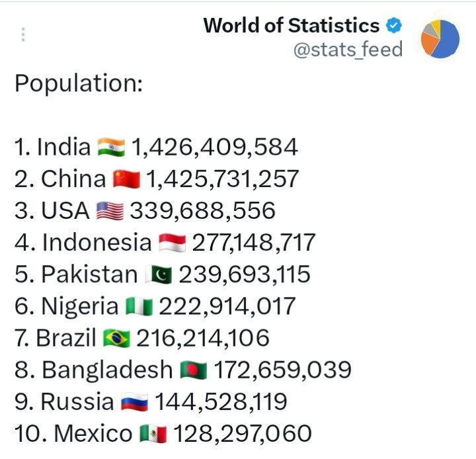Click the India flag emoji

pos(111,147)
